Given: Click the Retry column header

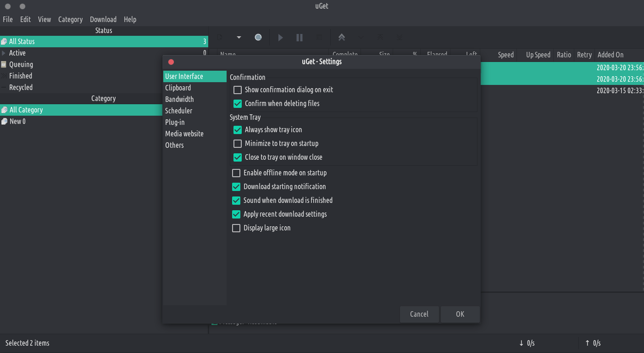Looking at the screenshot, I should pos(584,55).
